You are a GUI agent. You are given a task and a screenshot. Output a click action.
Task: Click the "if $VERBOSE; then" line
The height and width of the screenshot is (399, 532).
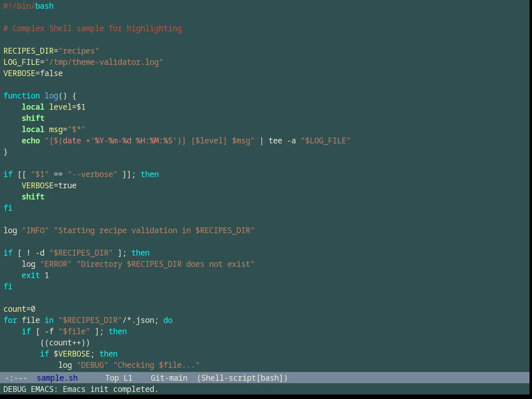point(79,354)
